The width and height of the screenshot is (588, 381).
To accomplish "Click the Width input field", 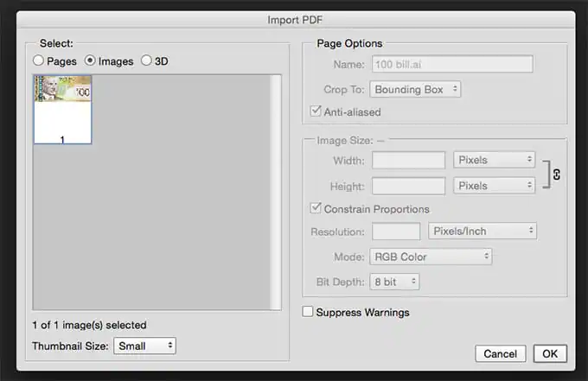I will [x=408, y=161].
